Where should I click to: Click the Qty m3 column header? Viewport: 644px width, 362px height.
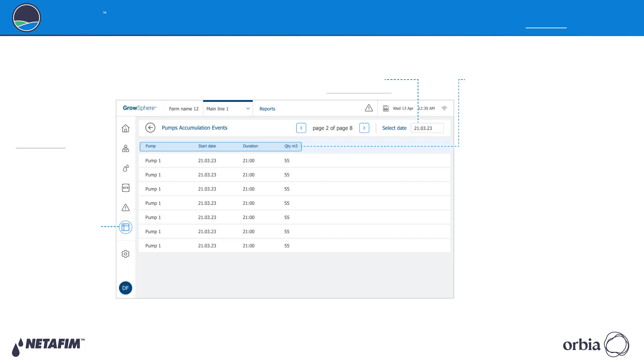tap(291, 146)
